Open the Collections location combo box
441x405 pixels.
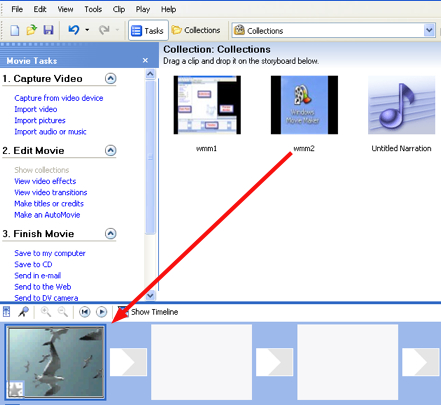[x=334, y=31]
